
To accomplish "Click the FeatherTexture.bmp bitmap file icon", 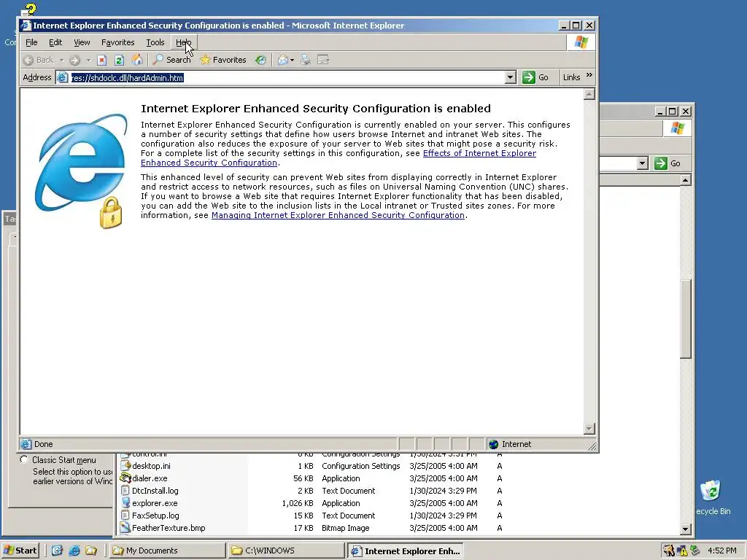I will coord(125,528).
